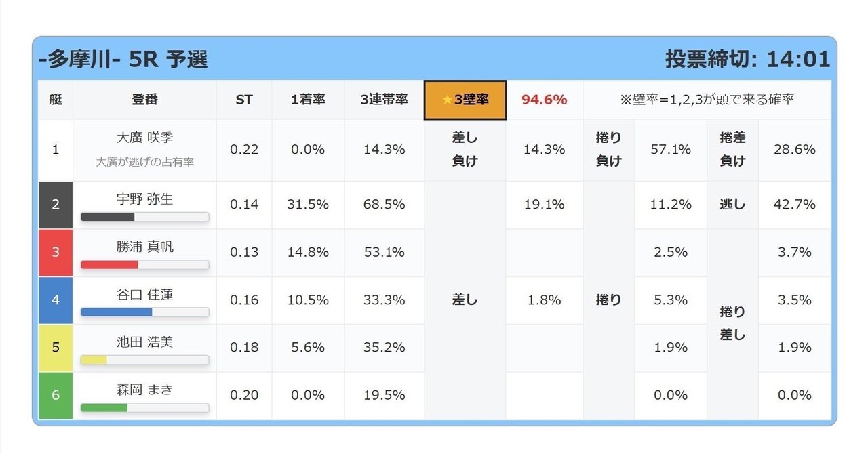Click the 投票締切 14:01 deadline text
The height and width of the screenshot is (454, 868).
(747, 60)
